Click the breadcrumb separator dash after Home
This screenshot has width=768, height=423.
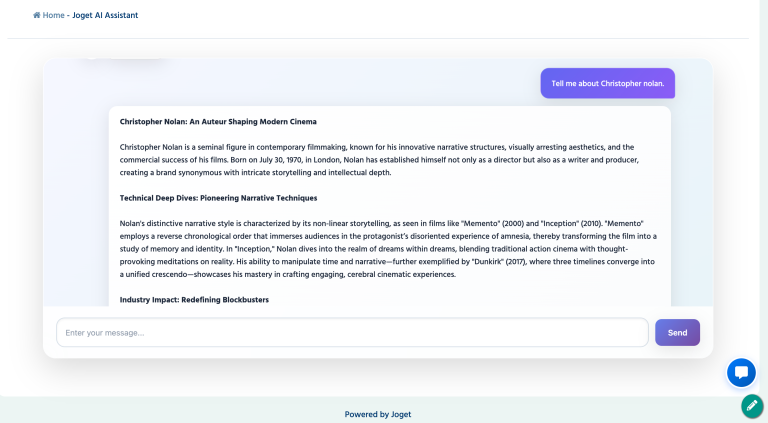click(68, 16)
